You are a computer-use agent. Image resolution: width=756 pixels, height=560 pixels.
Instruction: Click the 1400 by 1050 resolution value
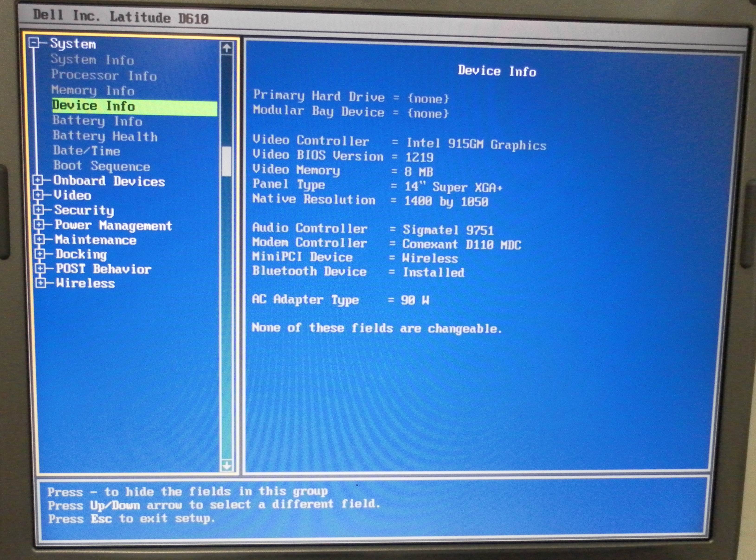click(446, 202)
